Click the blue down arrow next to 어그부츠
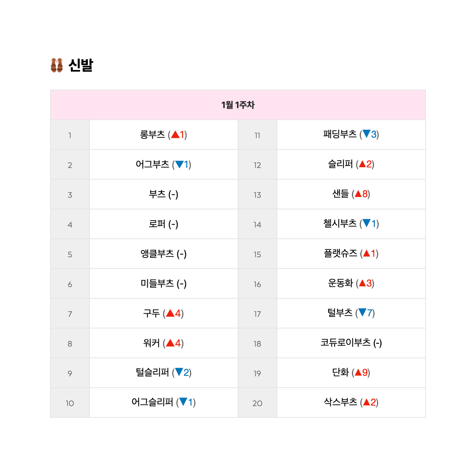 (179, 164)
